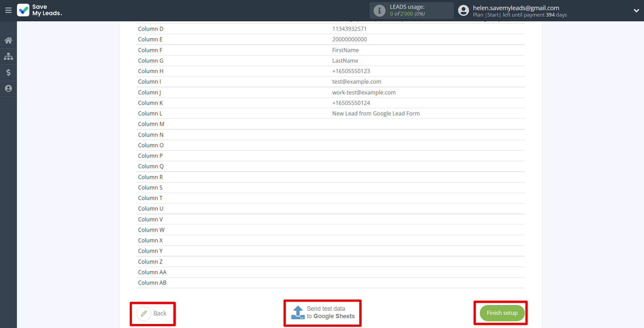
Task: Click the LEADS usage counter '0 of 2'000'
Action: point(401,14)
